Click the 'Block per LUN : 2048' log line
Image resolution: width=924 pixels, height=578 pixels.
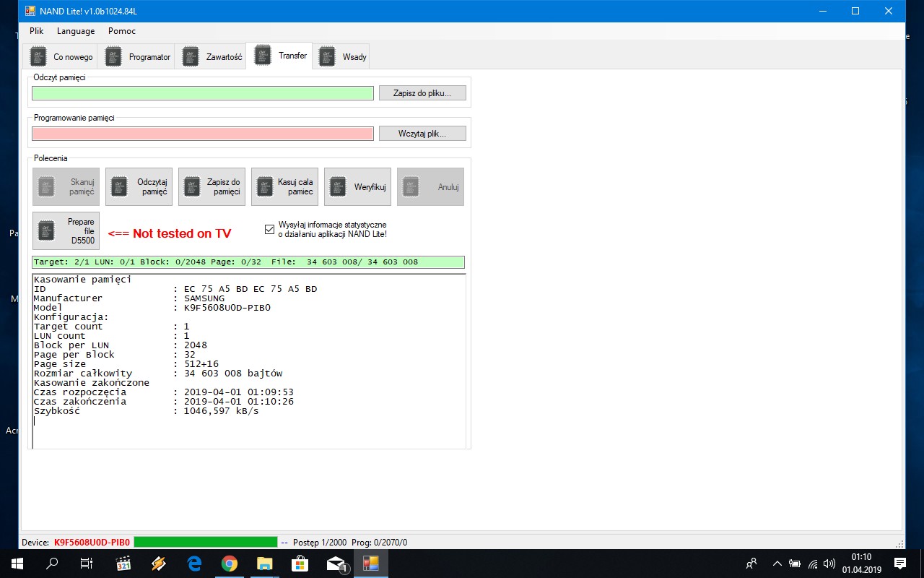point(121,345)
